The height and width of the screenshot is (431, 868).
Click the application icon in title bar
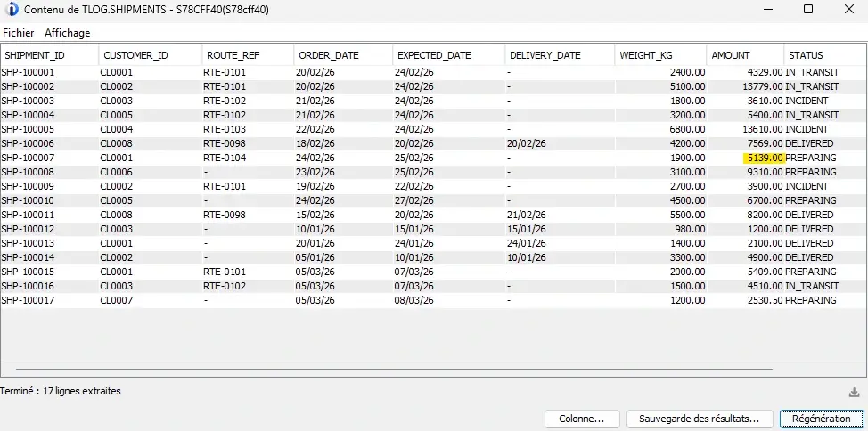(11, 10)
